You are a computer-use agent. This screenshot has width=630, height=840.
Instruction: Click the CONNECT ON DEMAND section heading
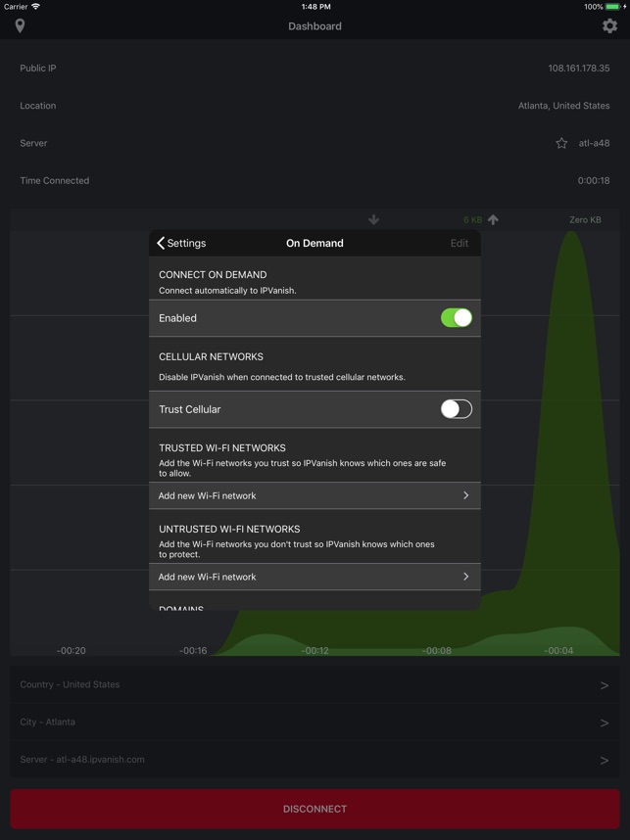(213, 274)
